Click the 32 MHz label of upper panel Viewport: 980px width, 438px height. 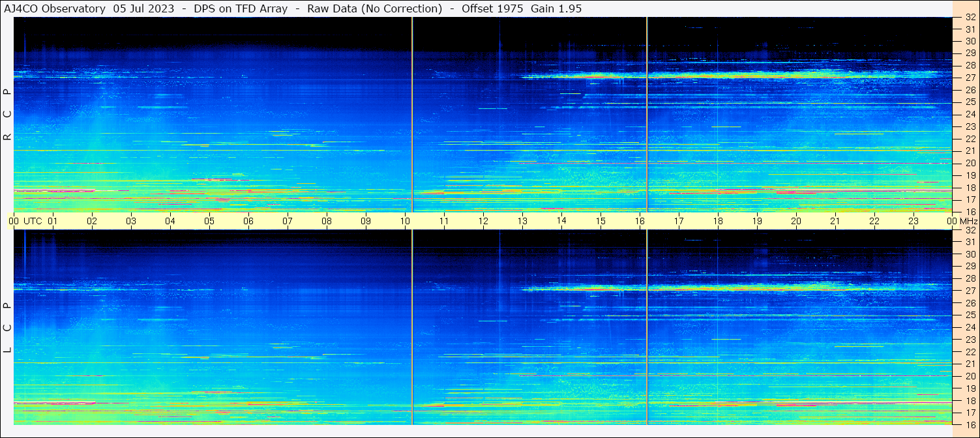[970, 18]
